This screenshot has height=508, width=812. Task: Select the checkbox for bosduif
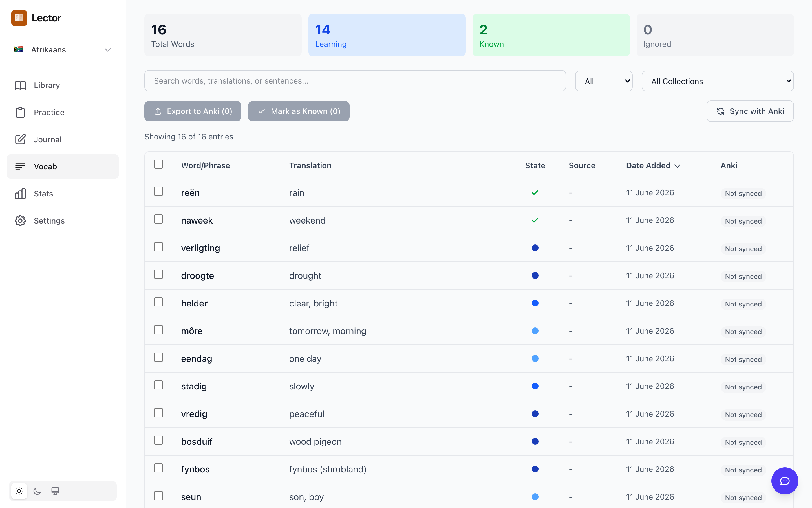pos(158,441)
